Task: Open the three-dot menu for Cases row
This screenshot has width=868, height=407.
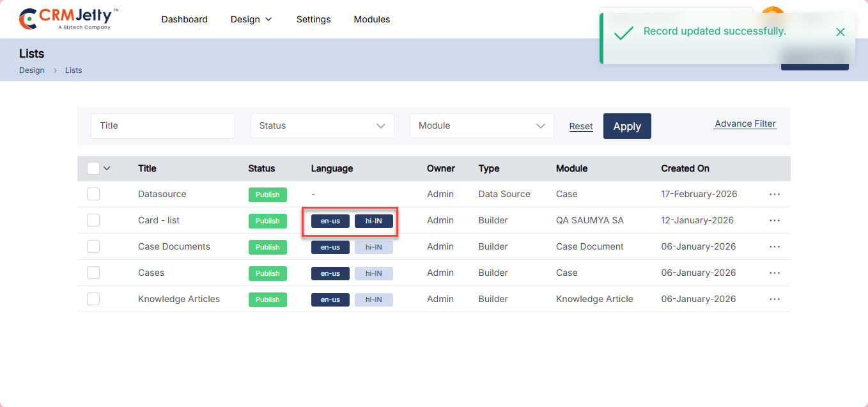Action: coord(774,273)
